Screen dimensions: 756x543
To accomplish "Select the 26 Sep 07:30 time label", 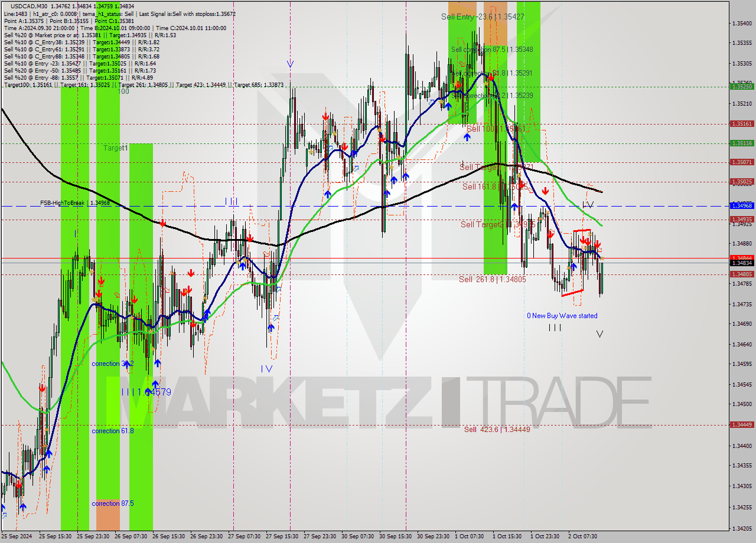I will [x=131, y=537].
